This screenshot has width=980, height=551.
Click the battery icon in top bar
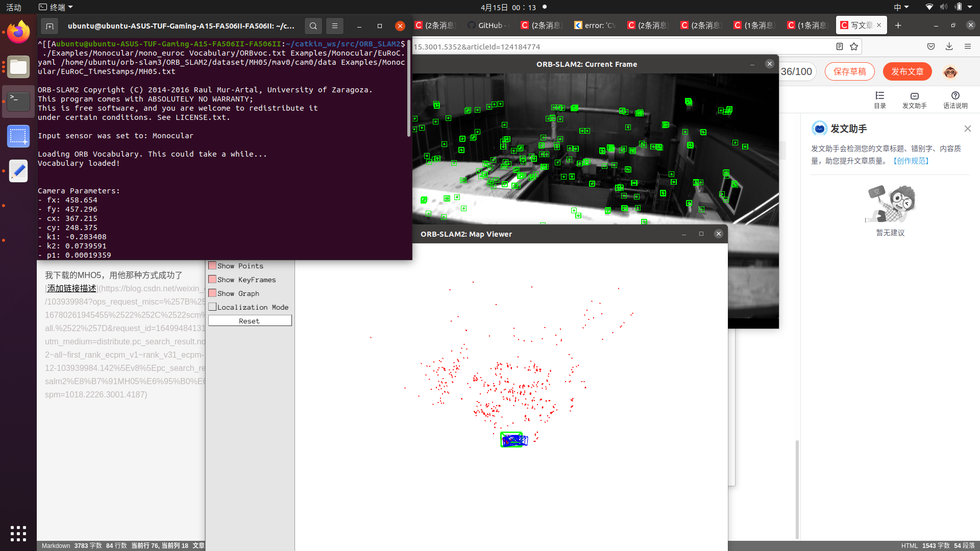click(959, 7)
